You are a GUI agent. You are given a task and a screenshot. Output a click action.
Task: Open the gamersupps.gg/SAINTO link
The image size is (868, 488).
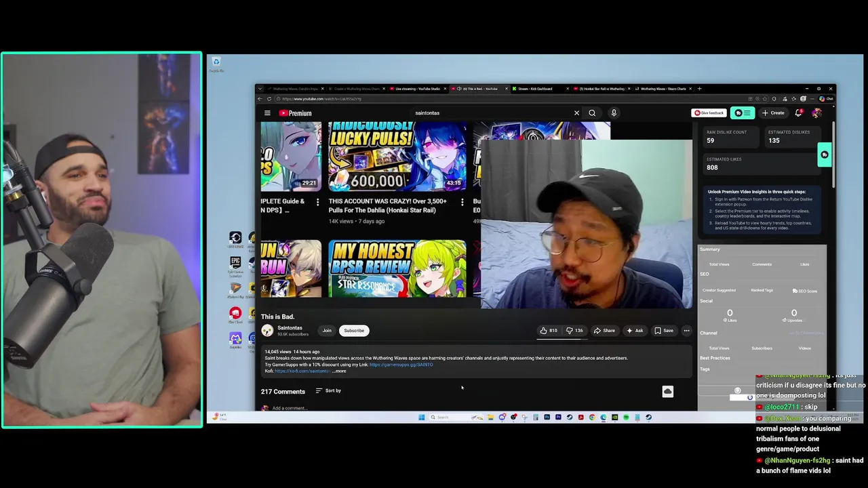click(x=401, y=365)
